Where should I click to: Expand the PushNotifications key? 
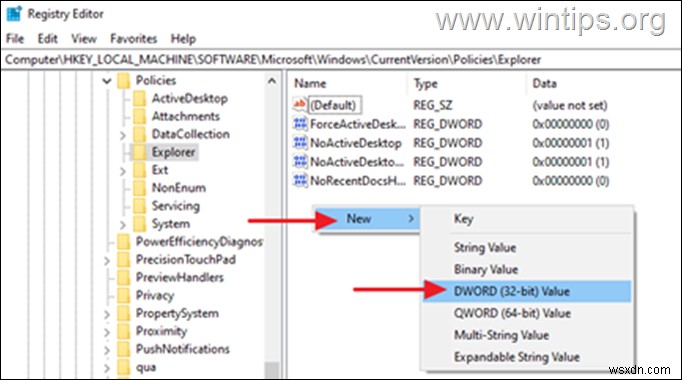[x=107, y=350]
